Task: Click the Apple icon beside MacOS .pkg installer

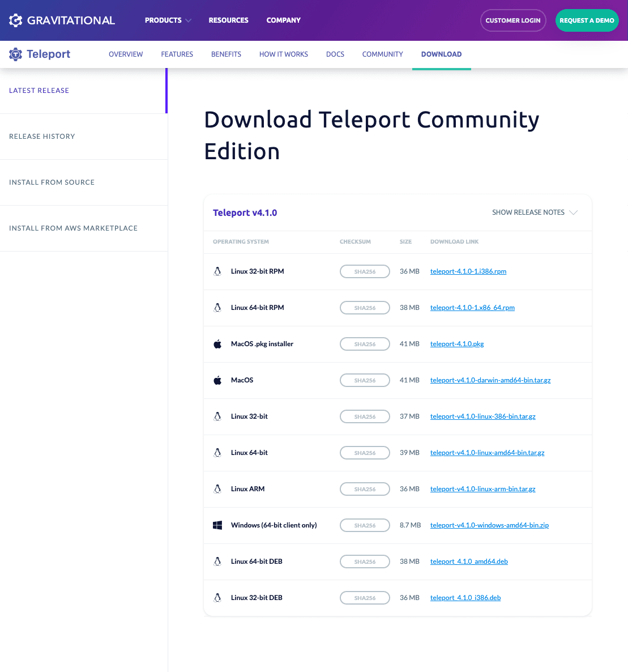Action: click(217, 344)
